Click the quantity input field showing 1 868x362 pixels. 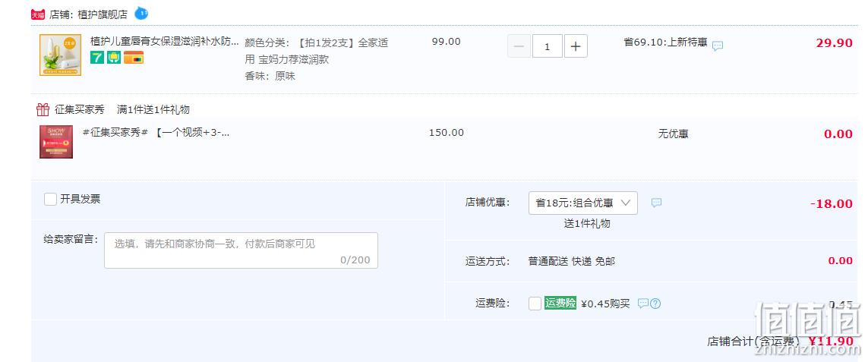[x=547, y=46]
